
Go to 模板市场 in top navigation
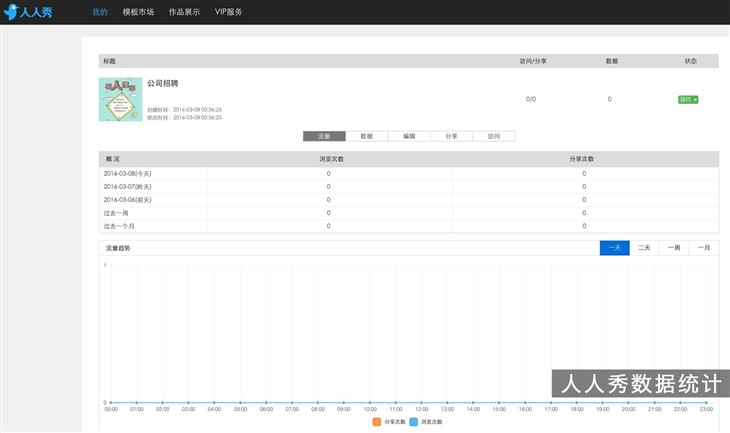138,12
